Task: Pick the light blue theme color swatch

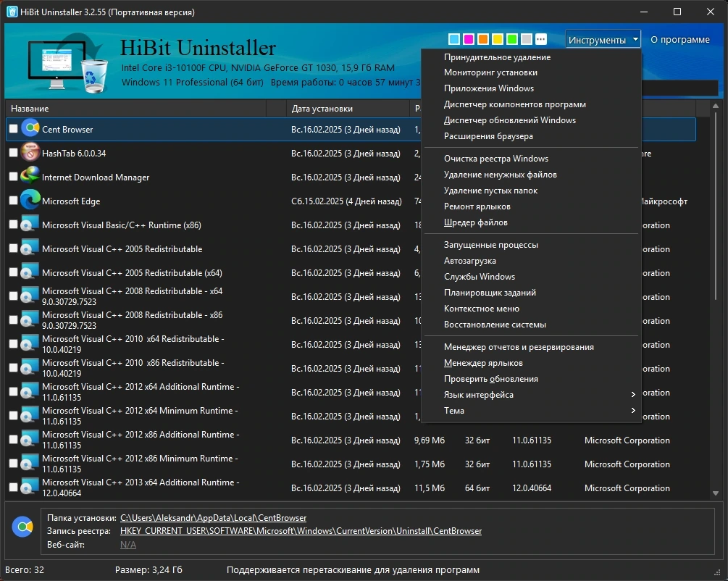Action: click(x=454, y=39)
